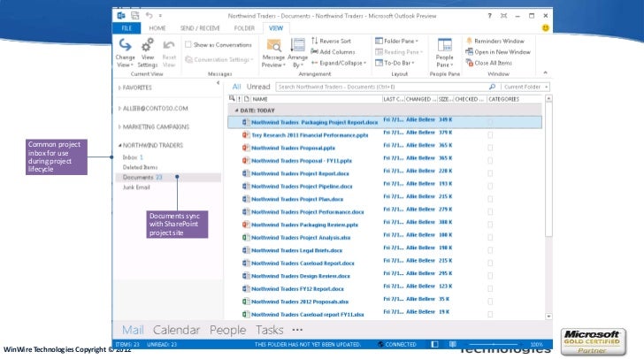
Task: Switch to the Folder tab
Action: (x=244, y=28)
